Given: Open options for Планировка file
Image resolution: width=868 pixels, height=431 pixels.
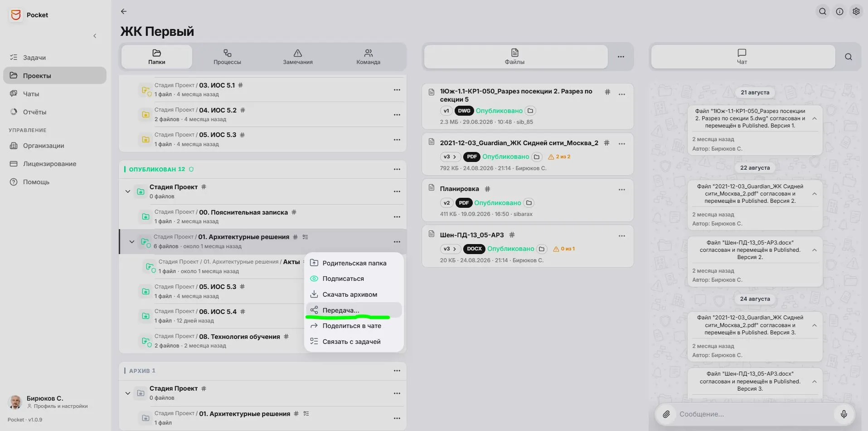Looking at the screenshot, I should [x=622, y=190].
